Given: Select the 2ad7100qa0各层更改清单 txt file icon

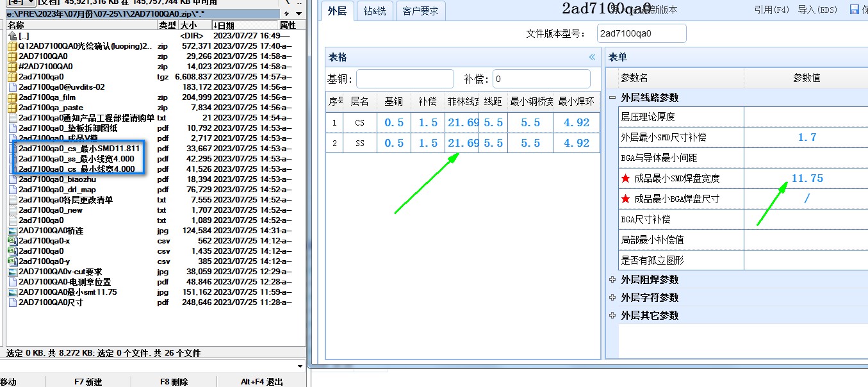Looking at the screenshot, I should tap(12, 200).
